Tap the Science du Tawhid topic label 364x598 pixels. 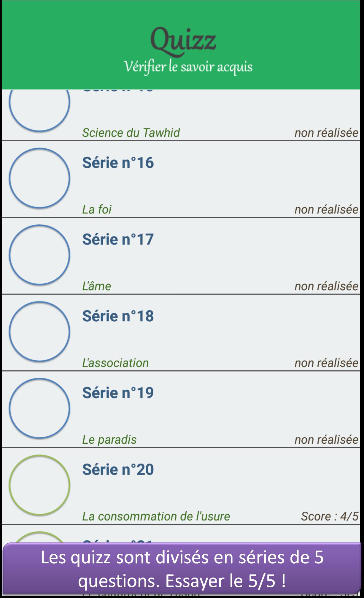pos(131,133)
